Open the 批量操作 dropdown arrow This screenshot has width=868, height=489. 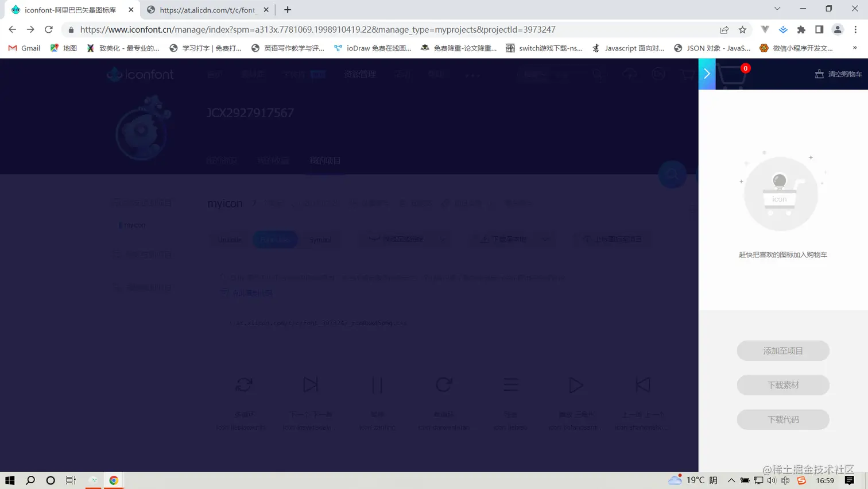pos(443,240)
